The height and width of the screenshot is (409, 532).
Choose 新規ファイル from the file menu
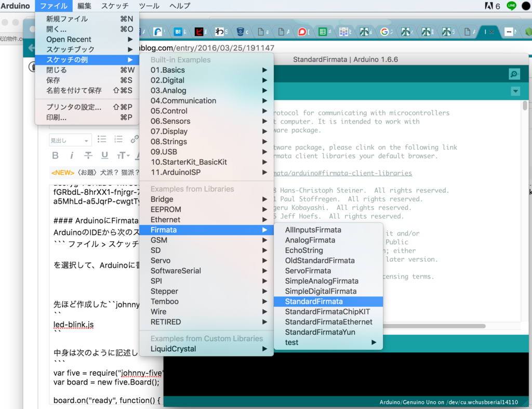point(87,19)
